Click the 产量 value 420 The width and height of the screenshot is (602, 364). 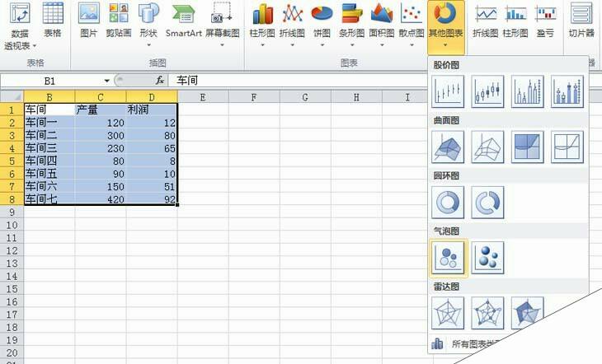click(x=101, y=199)
